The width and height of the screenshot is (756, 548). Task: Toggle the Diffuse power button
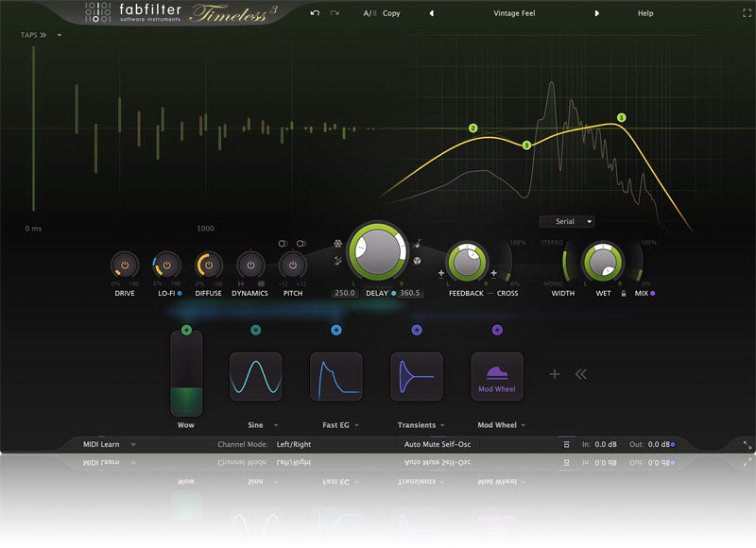[209, 265]
